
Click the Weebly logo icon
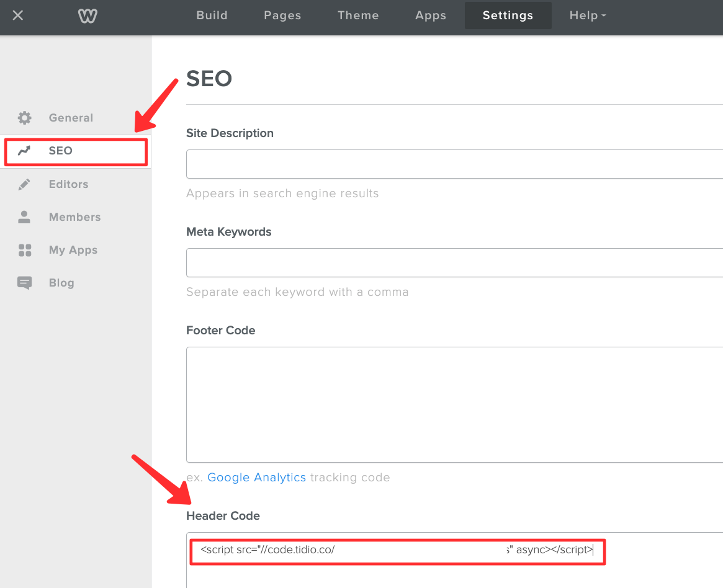pyautogui.click(x=88, y=16)
